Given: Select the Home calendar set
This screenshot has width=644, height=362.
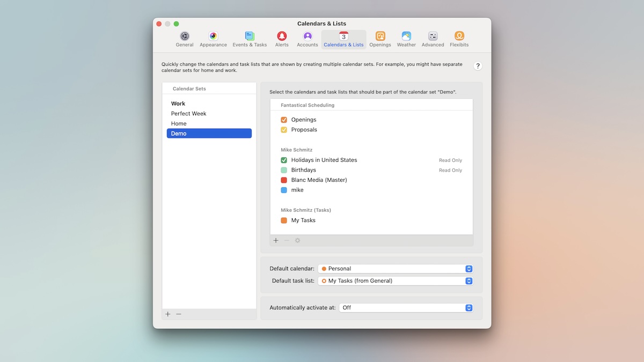Looking at the screenshot, I should (209, 123).
